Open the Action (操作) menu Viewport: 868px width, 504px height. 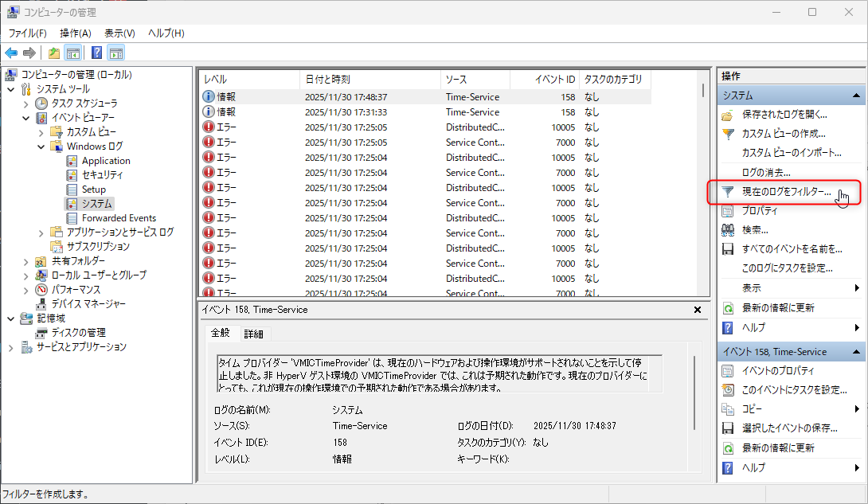[x=75, y=33]
